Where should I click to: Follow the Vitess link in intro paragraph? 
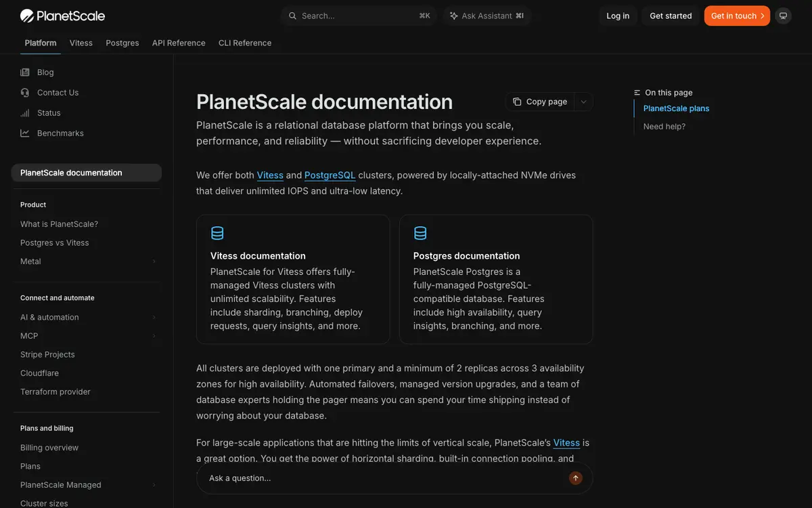[x=270, y=175]
